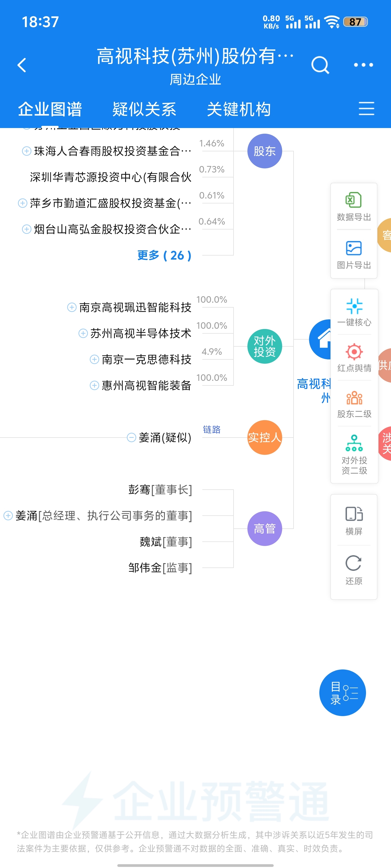Select 惠州高视智能装备 company name

point(146,385)
